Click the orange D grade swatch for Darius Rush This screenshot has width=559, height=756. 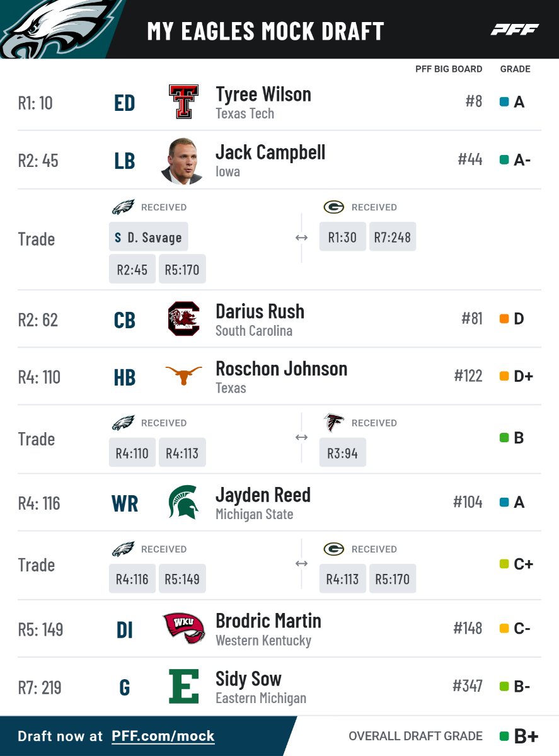click(504, 319)
